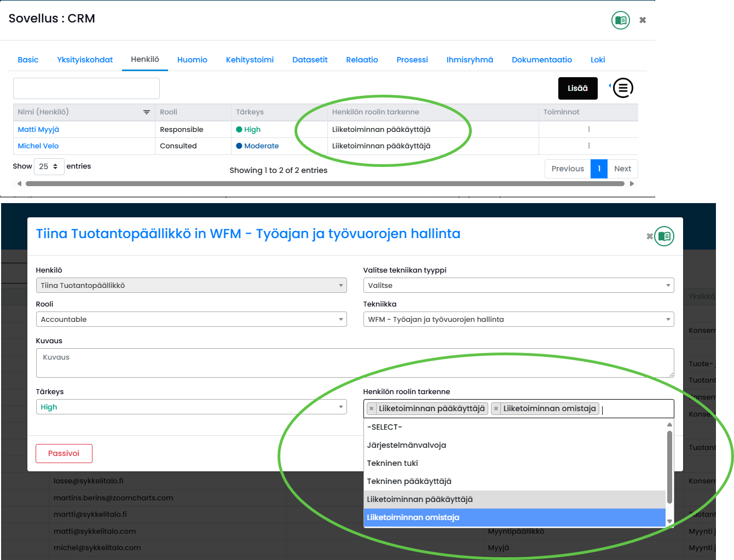Image resolution: width=734 pixels, height=560 pixels.
Task: Open the green book help icon in CRM panel
Action: coord(621,20)
